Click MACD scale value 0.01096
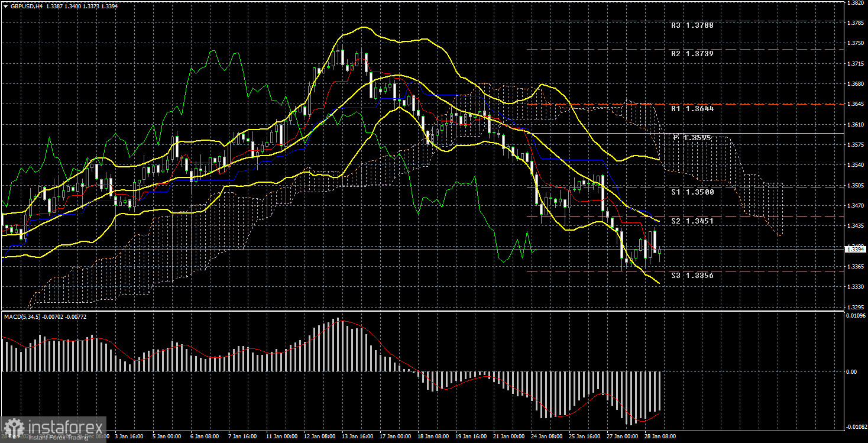Image resolution: width=868 pixels, height=443 pixels. click(x=856, y=316)
